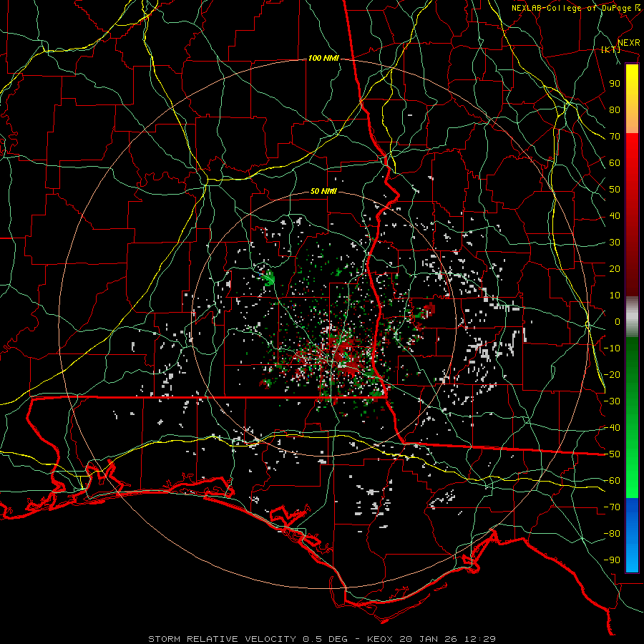Click the "90" scale value
Screen dimensions: 644x644
(x=615, y=84)
